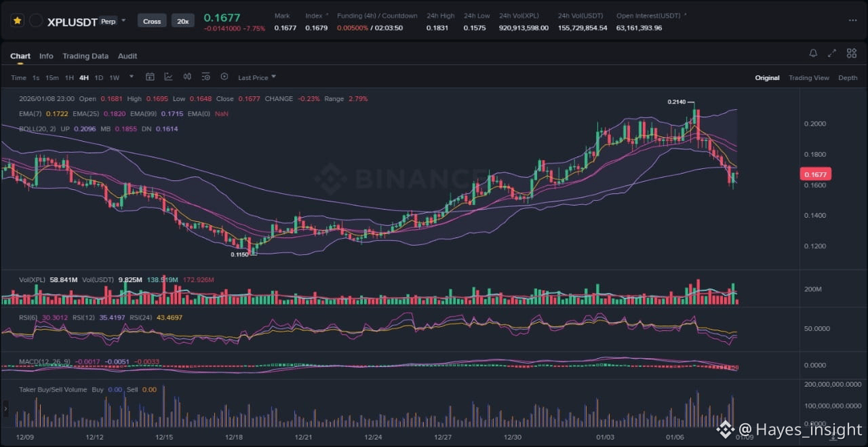Open the Audit tab
The height and width of the screenshot is (447, 868).
[x=127, y=56]
